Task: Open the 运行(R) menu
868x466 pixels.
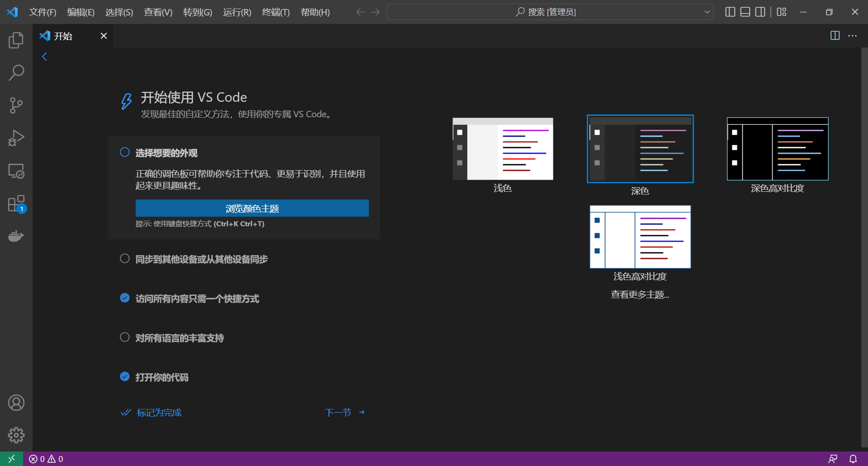Action: tap(237, 12)
